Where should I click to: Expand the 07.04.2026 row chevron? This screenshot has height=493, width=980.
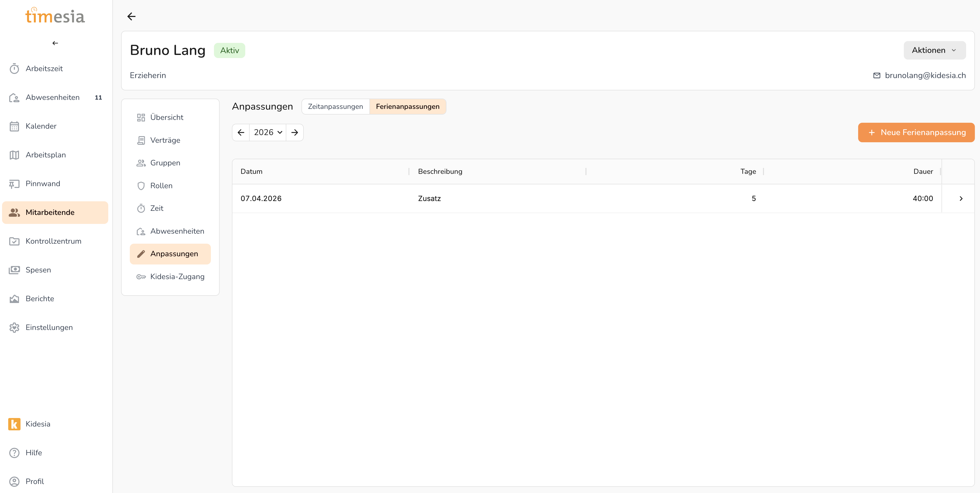961,198
